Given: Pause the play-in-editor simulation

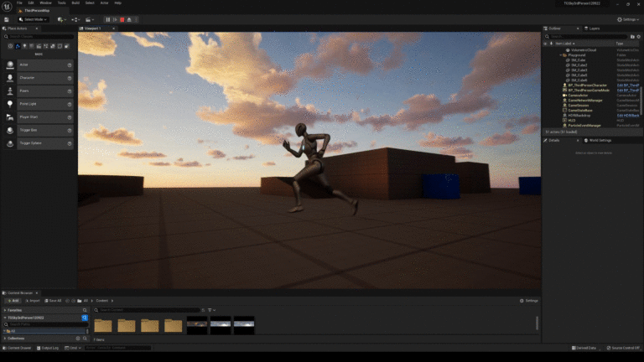Looking at the screenshot, I should tap(108, 19).
